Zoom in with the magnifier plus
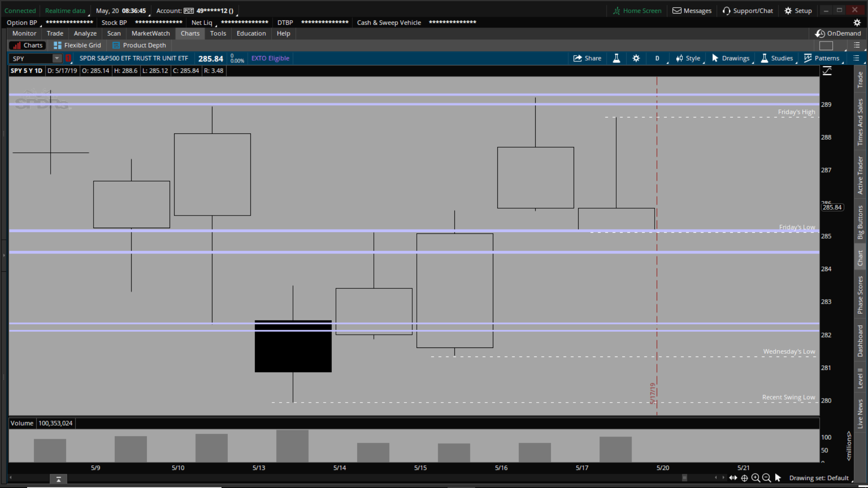The image size is (868, 488). tap(755, 478)
